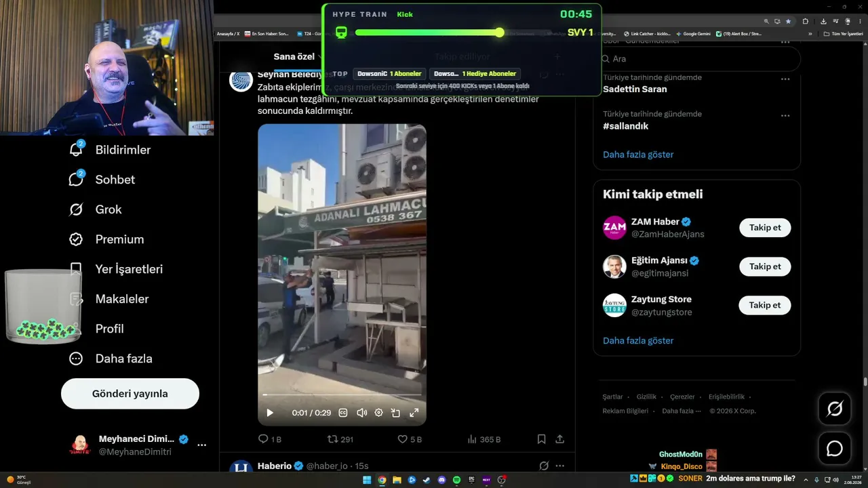Open Discord from the taskbar
Viewport: 868px width, 488px height.
coord(441,480)
